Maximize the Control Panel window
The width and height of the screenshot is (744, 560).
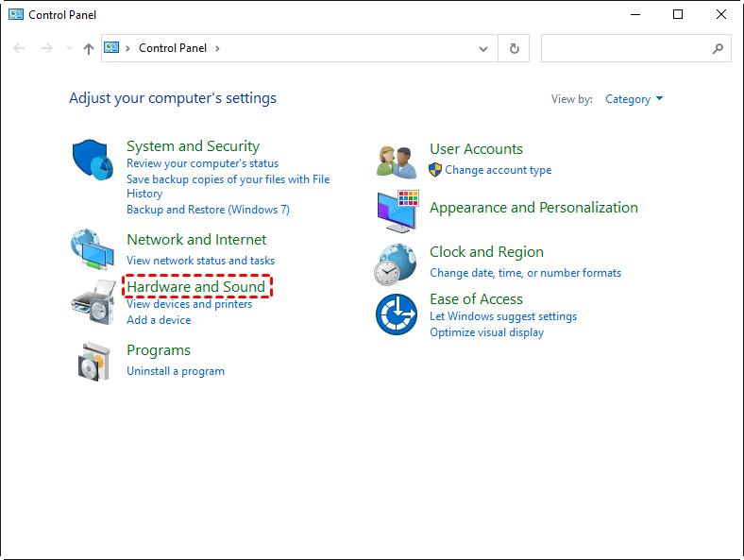(x=678, y=15)
